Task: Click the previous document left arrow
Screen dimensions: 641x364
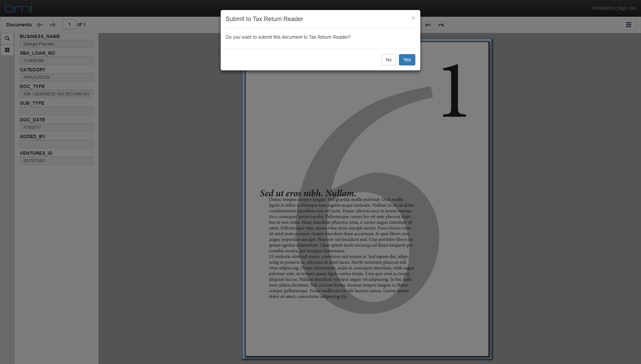Action: (x=40, y=25)
